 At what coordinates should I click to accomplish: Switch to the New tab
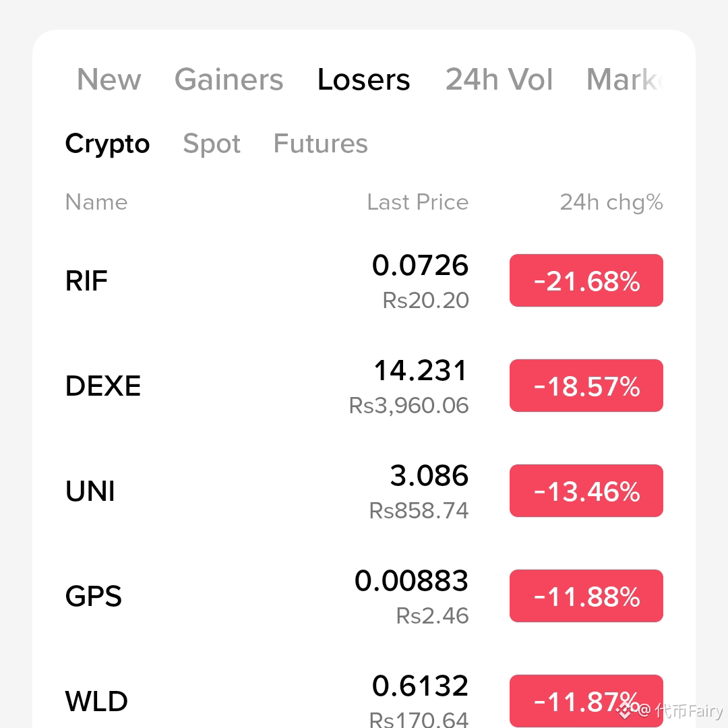click(x=109, y=80)
